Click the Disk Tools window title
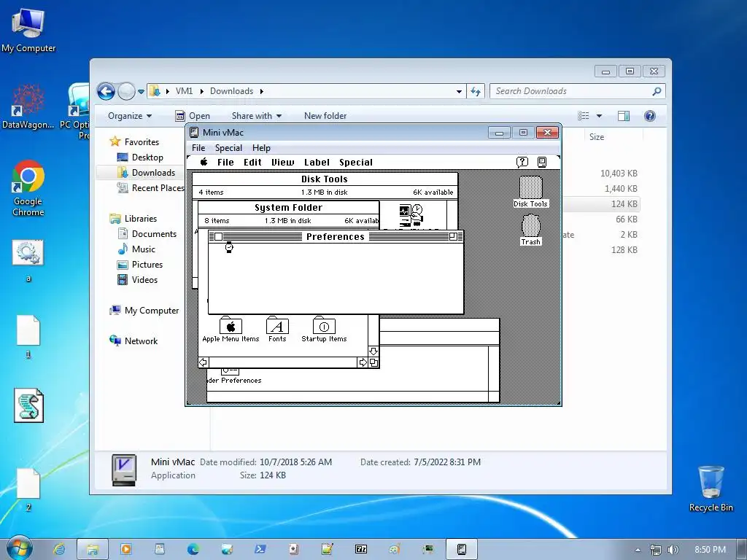747x560 pixels. 325,179
